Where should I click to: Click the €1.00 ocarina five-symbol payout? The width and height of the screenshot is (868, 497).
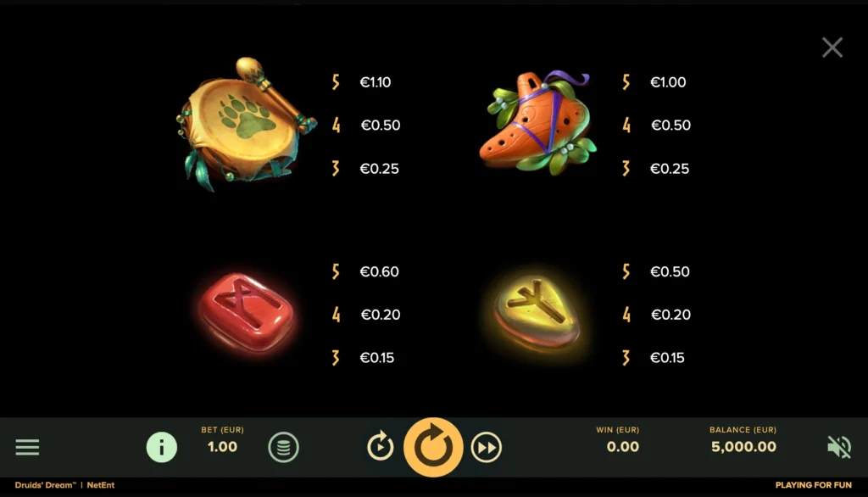pos(668,82)
